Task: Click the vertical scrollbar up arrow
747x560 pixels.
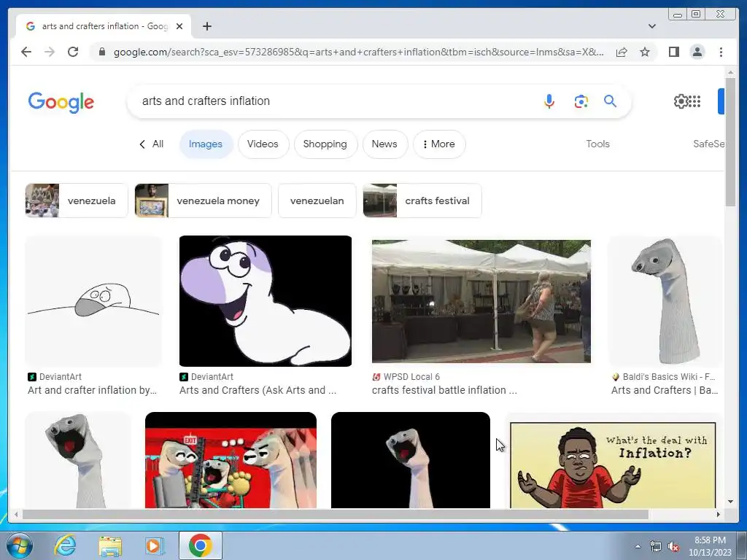Action: point(730,72)
